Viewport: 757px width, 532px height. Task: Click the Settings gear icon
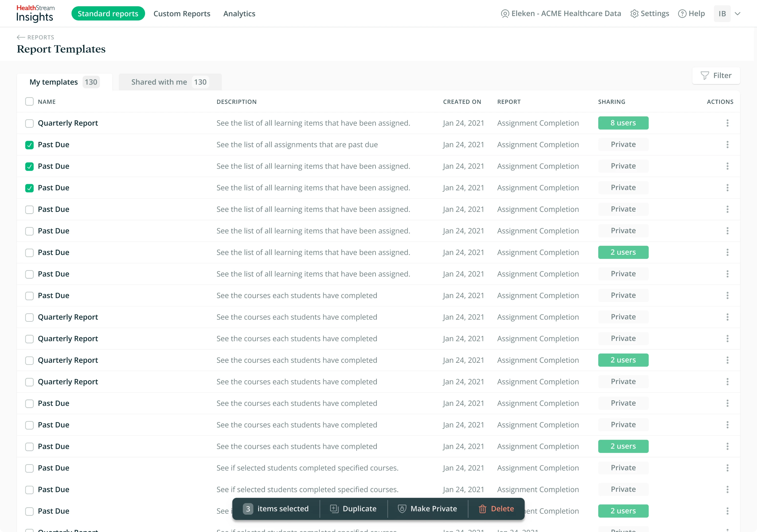(x=635, y=13)
